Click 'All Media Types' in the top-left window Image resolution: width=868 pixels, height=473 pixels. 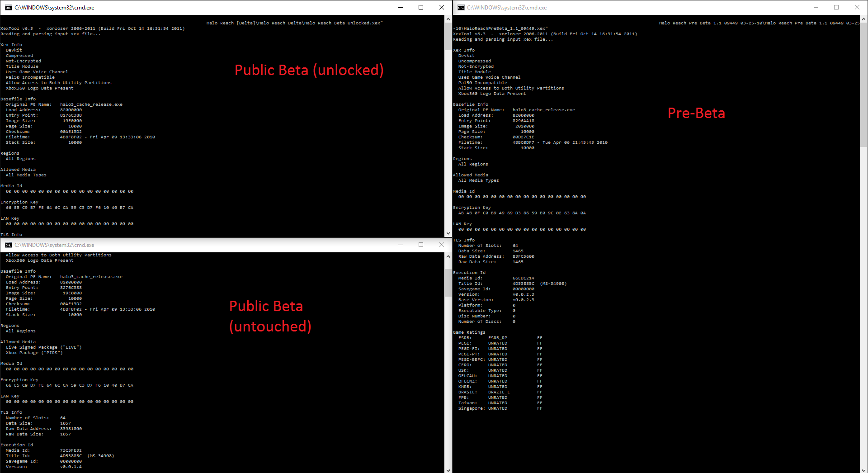26,175
